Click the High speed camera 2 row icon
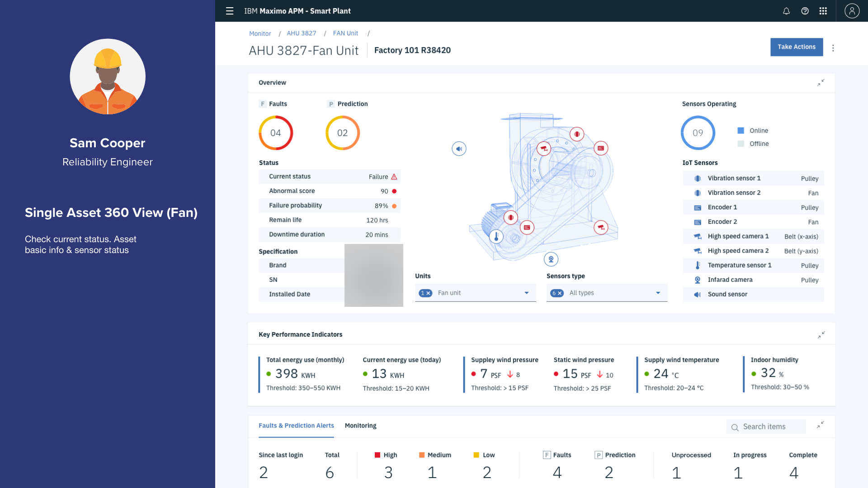 pyautogui.click(x=698, y=251)
